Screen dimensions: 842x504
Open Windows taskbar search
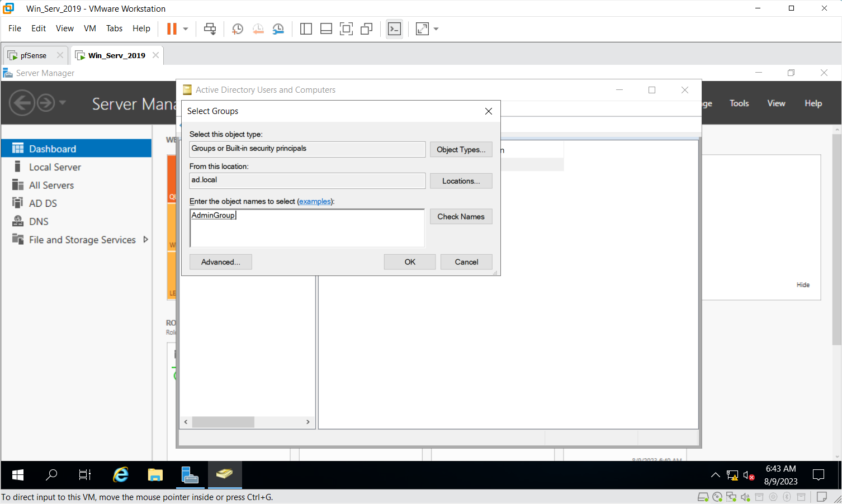[51, 475]
